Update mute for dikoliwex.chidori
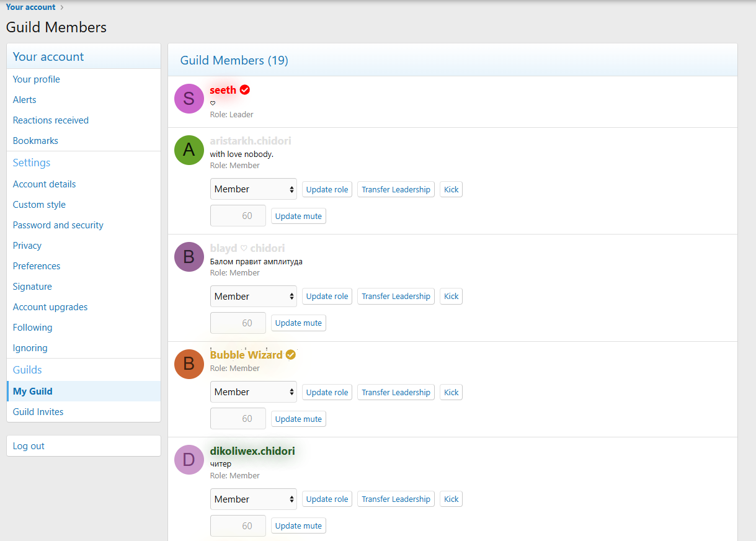 pyautogui.click(x=298, y=526)
